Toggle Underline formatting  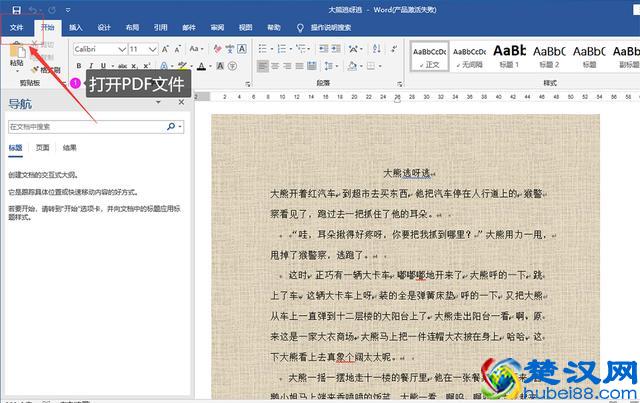click(103, 66)
